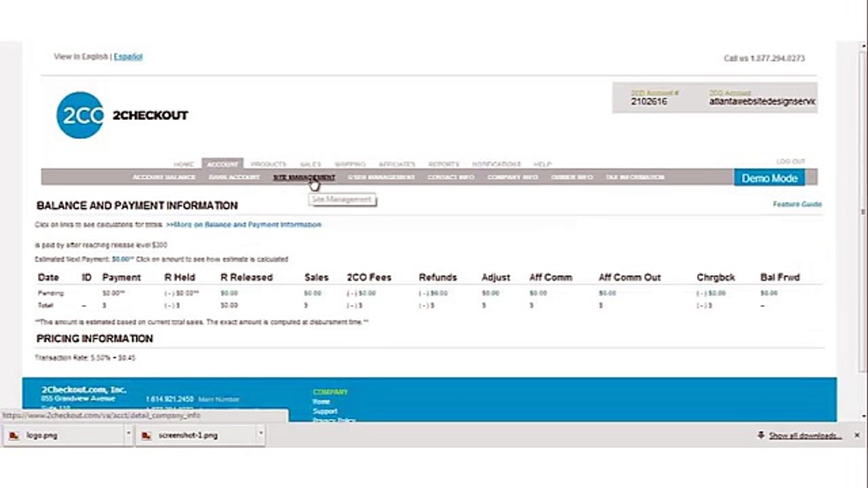Open Owner Info submenu
868x488 pixels.
[572, 178]
